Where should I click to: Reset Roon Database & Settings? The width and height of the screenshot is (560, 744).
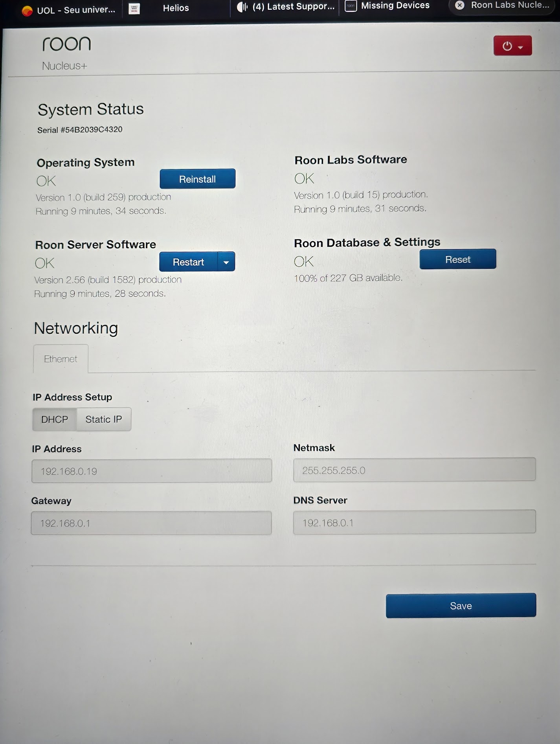pyautogui.click(x=458, y=259)
